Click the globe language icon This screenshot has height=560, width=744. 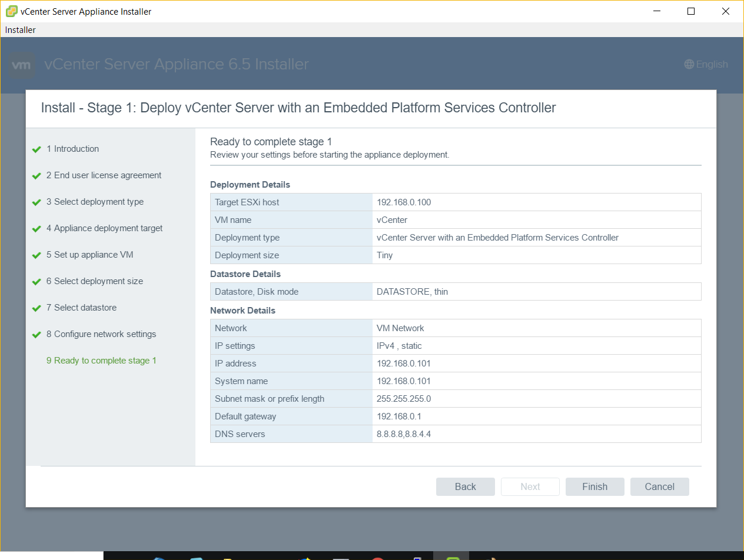coord(689,65)
